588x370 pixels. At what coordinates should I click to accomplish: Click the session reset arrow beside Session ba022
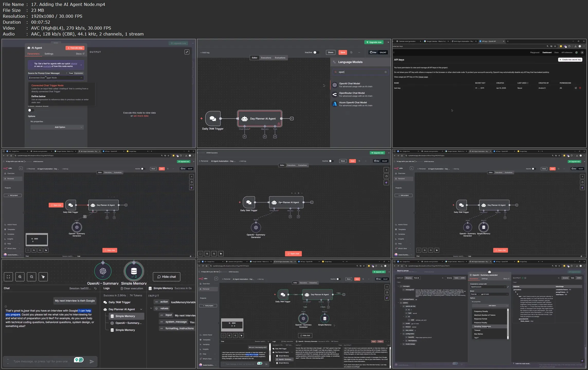click(x=95, y=288)
